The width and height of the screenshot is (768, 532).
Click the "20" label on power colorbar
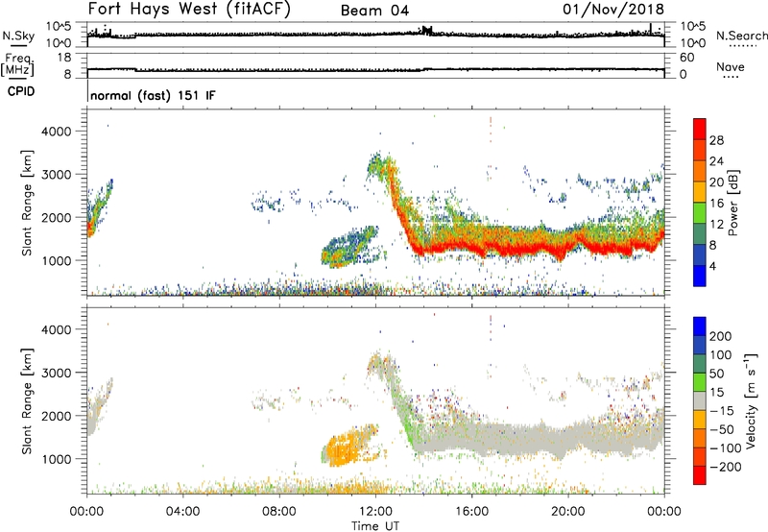pos(716,182)
